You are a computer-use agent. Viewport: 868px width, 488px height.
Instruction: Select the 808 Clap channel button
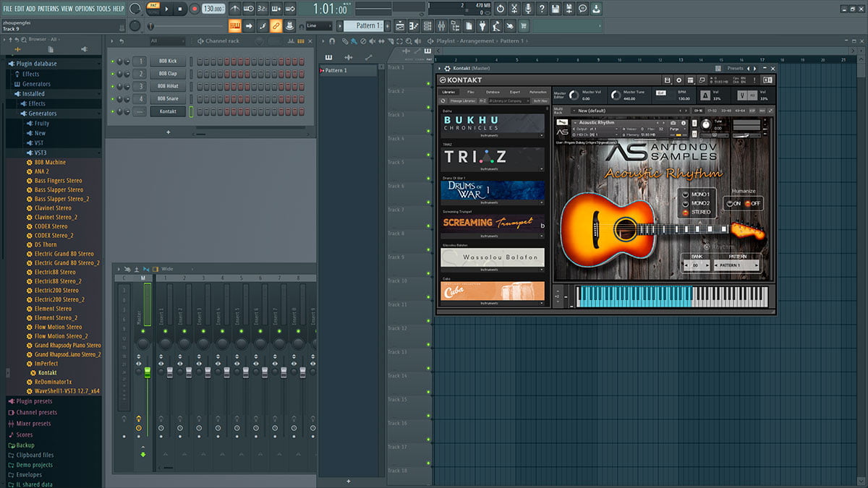168,74
